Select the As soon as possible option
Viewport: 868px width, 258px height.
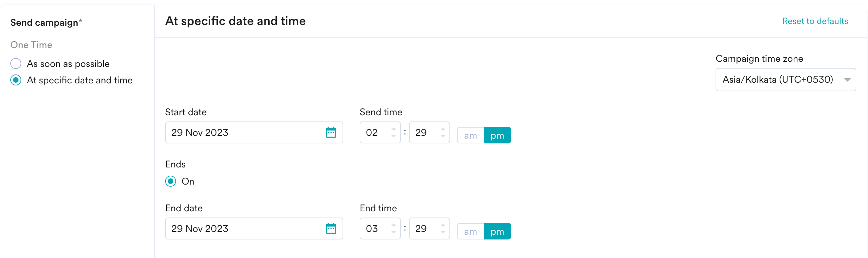(x=16, y=63)
